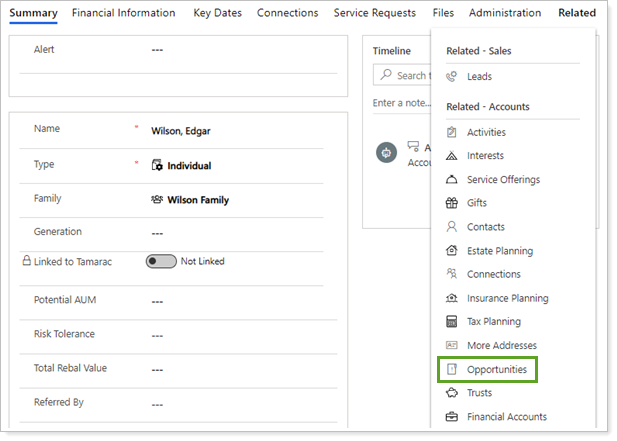Click the Timeline search field

coord(410,76)
